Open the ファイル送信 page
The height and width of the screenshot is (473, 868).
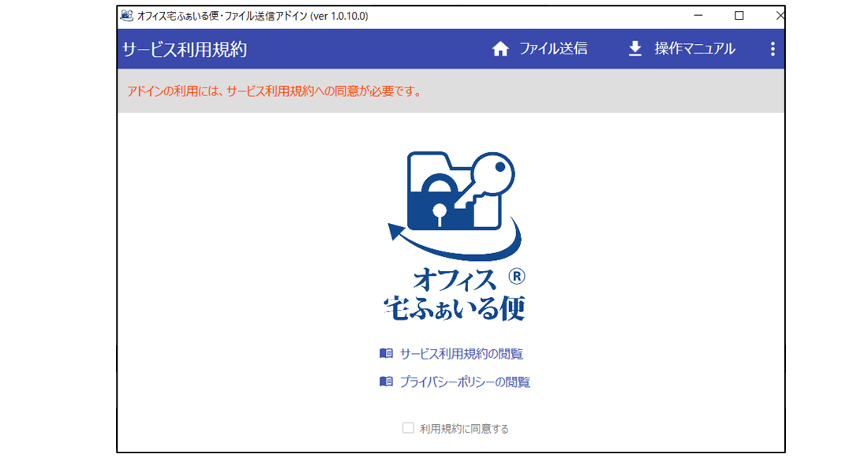(x=553, y=49)
